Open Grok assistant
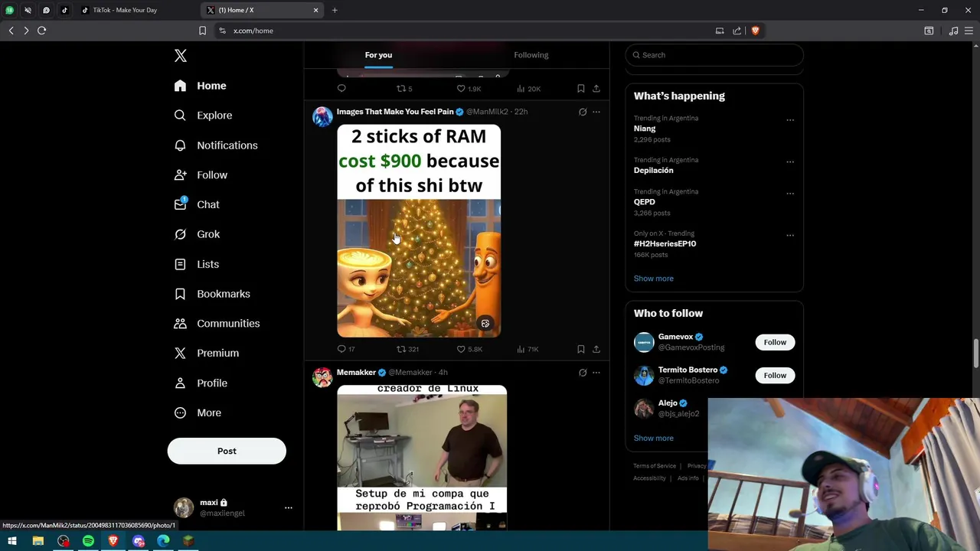This screenshot has width=980, height=551. pyautogui.click(x=197, y=234)
